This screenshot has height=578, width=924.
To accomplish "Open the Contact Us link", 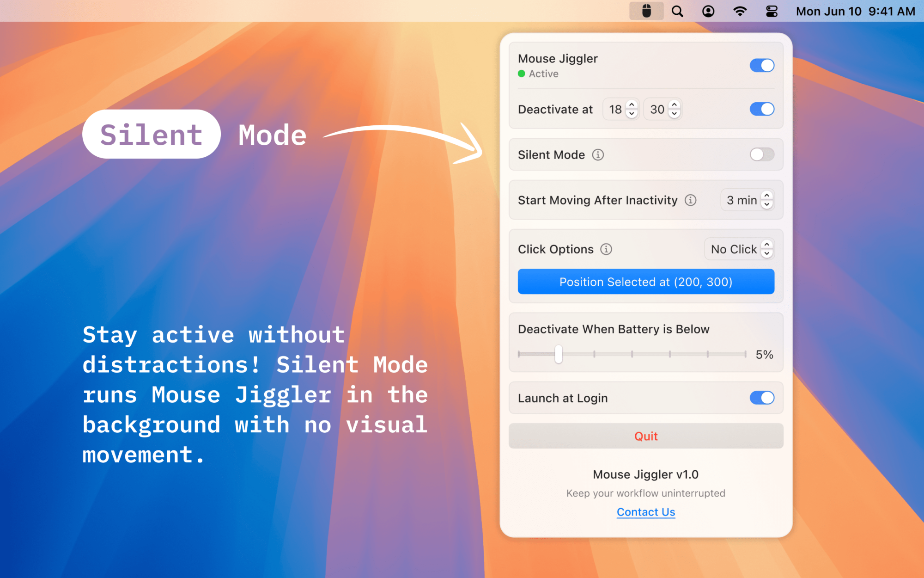I will point(646,512).
